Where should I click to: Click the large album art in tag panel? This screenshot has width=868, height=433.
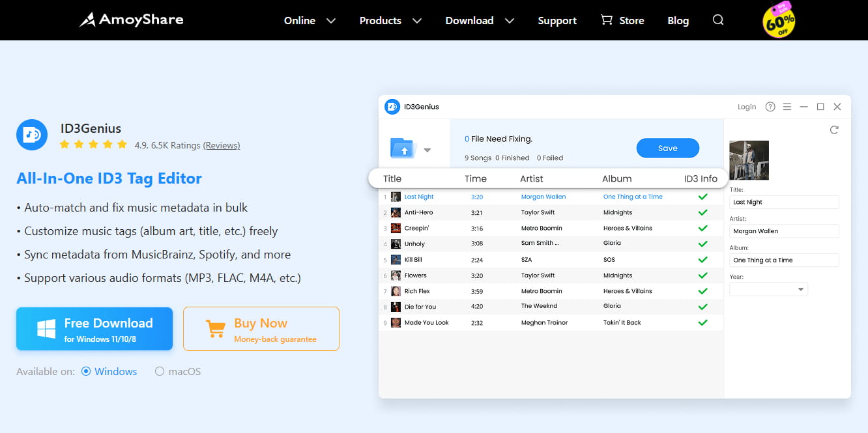pyautogui.click(x=749, y=160)
